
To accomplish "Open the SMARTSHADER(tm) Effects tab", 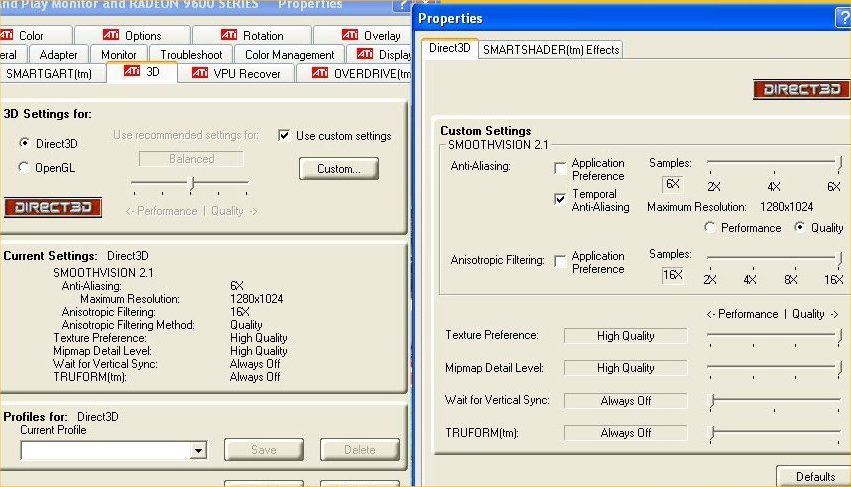I will tap(551, 49).
